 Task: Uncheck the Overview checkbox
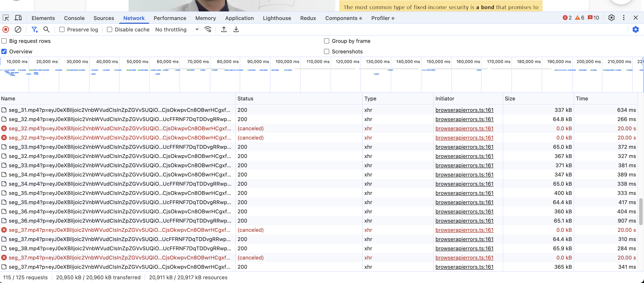[4, 52]
